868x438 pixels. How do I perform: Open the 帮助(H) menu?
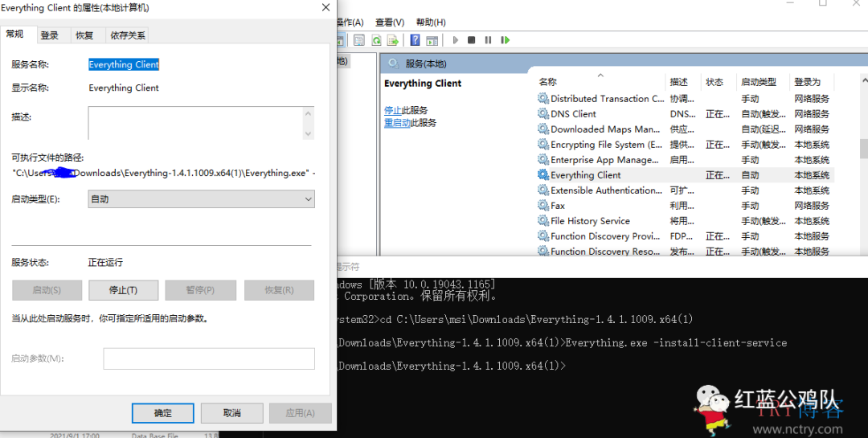pos(431,23)
